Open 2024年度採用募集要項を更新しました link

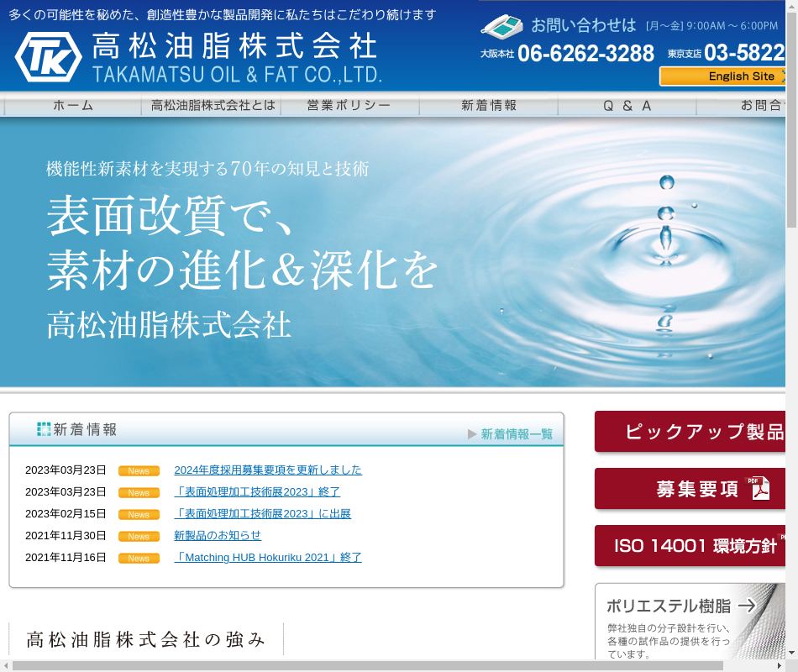(267, 470)
